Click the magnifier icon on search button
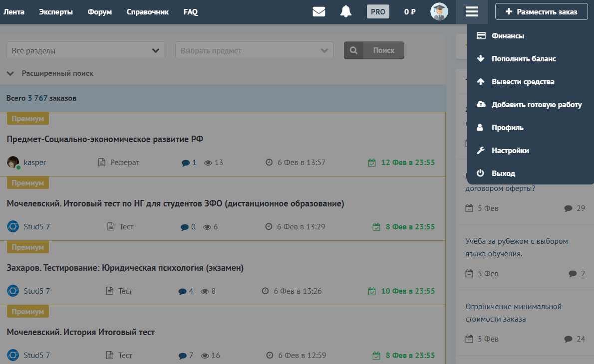594x364 pixels. [x=354, y=50]
